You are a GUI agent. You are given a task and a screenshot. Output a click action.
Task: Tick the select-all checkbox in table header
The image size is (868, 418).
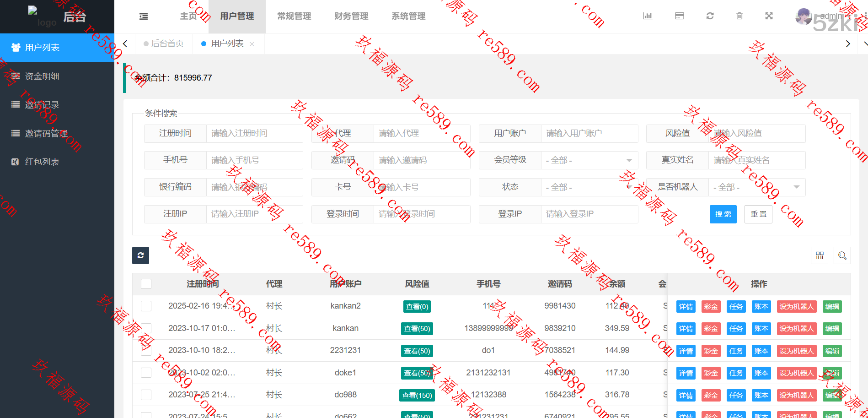click(146, 284)
